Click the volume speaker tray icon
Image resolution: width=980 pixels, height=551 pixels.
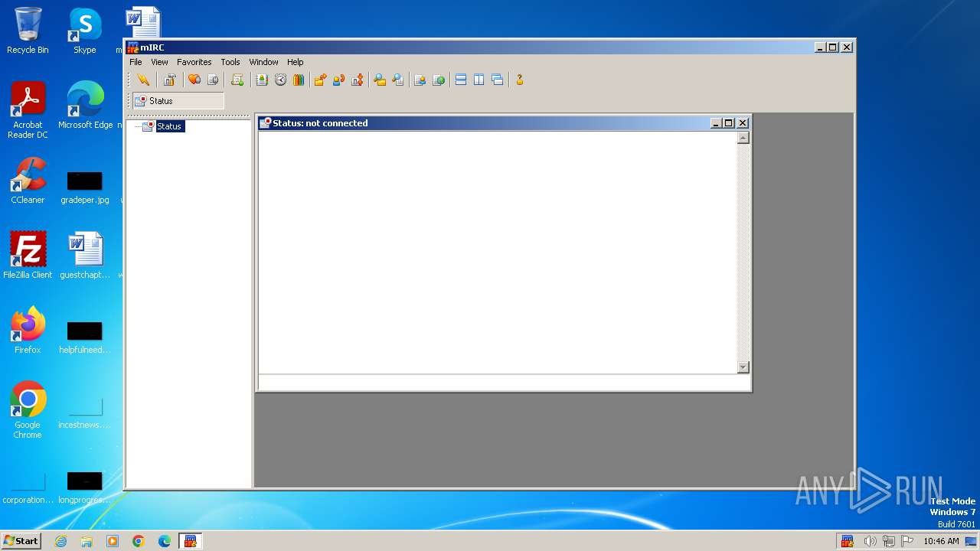point(870,541)
